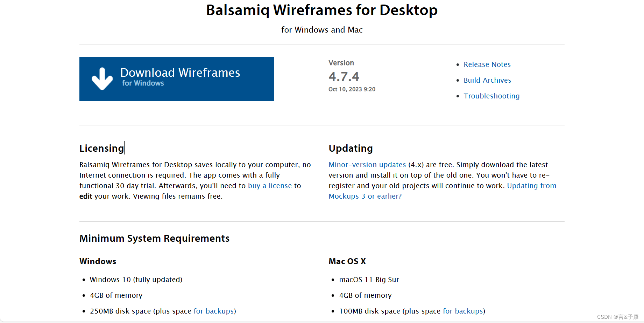Open the Troubleshooting link
The image size is (644, 323).
491,96
